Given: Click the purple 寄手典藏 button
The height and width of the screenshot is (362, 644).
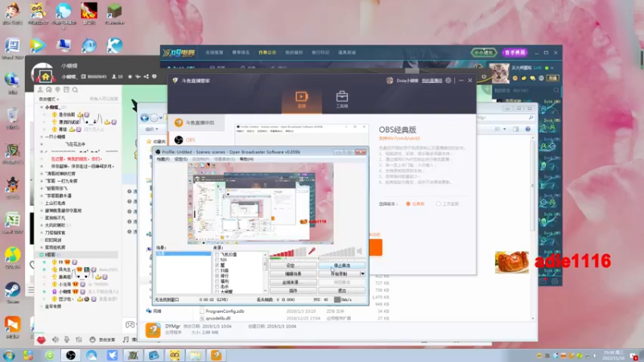Looking at the screenshot, I should pyautogui.click(x=514, y=52).
